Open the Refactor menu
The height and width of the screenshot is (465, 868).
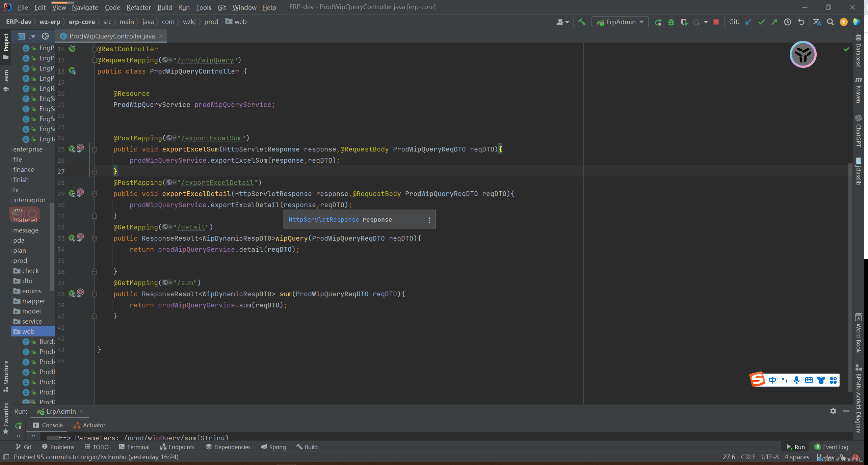pyautogui.click(x=138, y=7)
